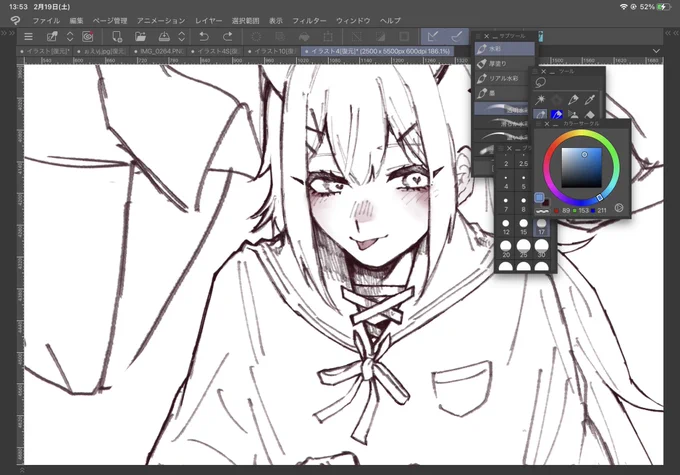
Task: Select the Eraser tool
Action: tap(589, 115)
